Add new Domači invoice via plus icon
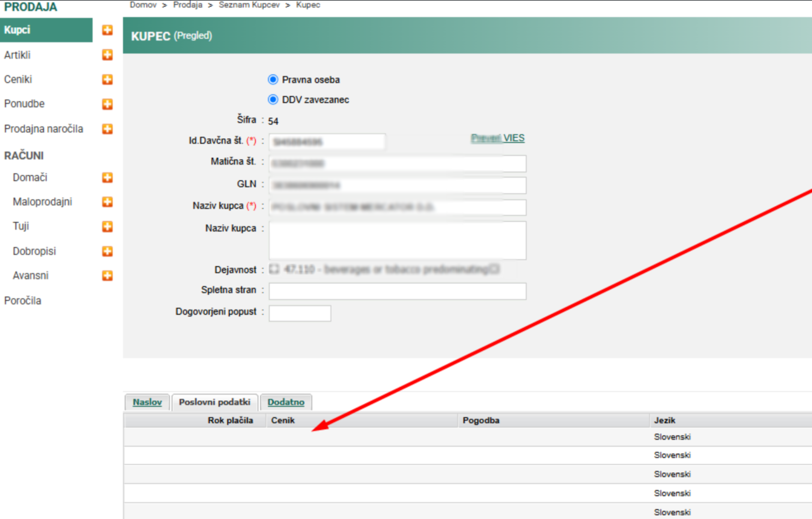The image size is (812, 519). coord(107,177)
